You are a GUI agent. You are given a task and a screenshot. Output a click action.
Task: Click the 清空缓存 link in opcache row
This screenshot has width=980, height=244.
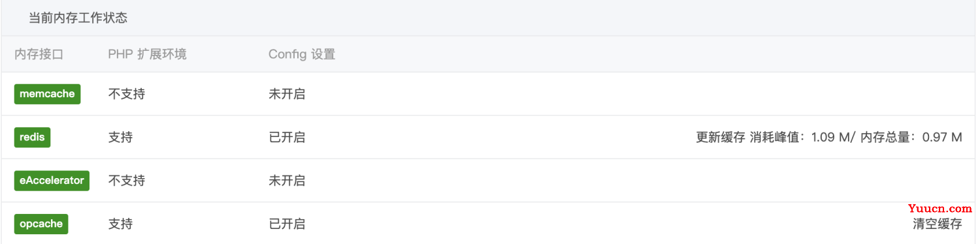(x=938, y=224)
